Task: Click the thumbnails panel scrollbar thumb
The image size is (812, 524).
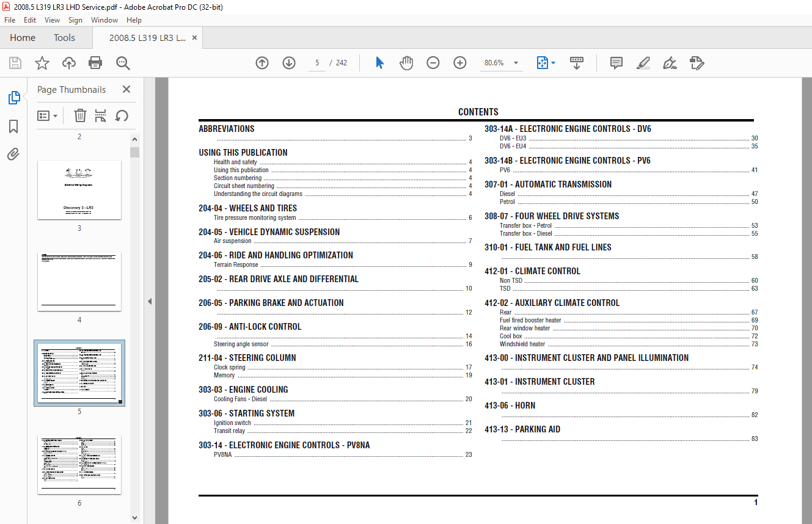Action: click(135, 152)
